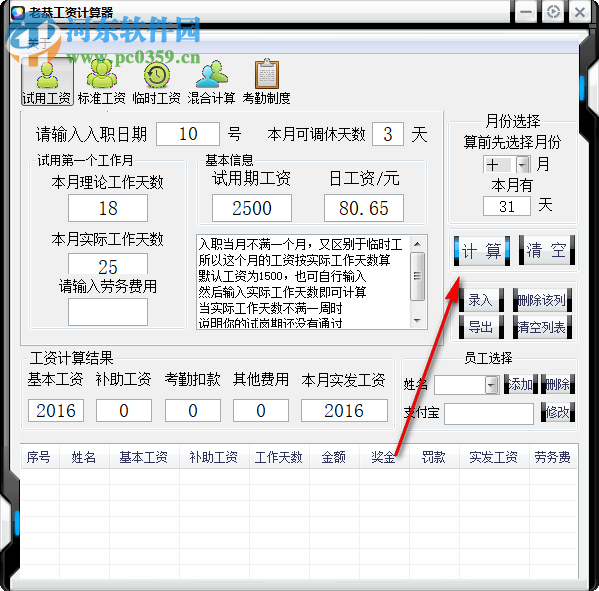Click the 请输入劳务费用 empty field

point(108,312)
